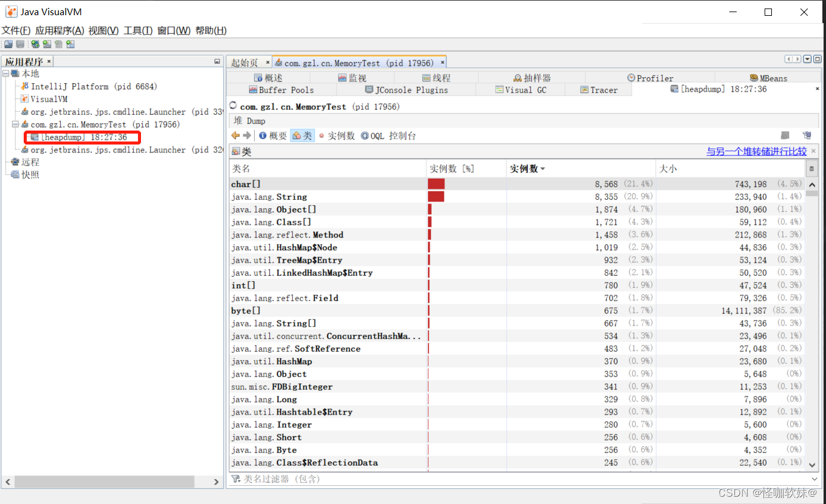Select the java.lang.reflect.Method row

(517, 235)
